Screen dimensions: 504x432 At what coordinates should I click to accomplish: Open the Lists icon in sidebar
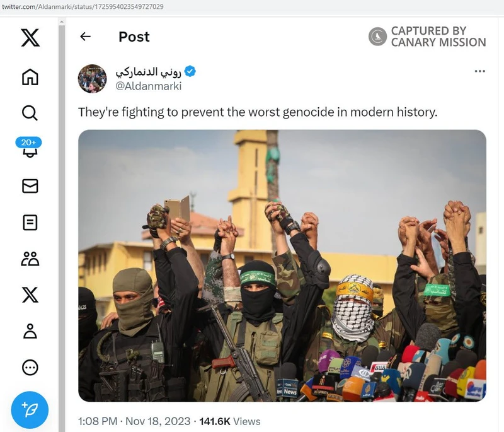pos(30,222)
